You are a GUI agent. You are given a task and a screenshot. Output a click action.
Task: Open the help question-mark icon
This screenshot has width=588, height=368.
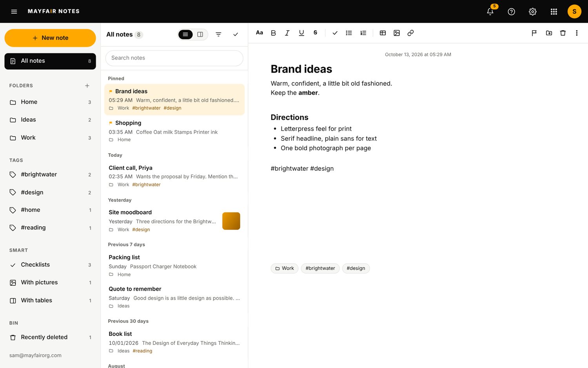pos(511,11)
